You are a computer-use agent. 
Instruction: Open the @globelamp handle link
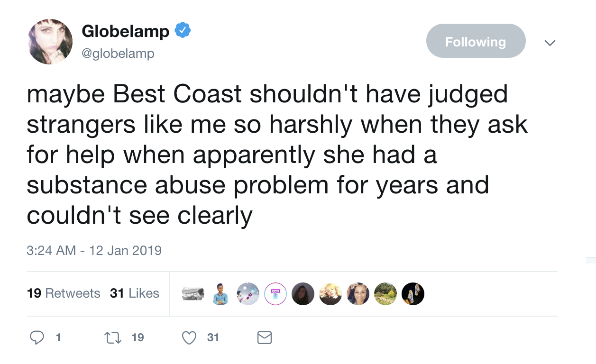coord(118,54)
